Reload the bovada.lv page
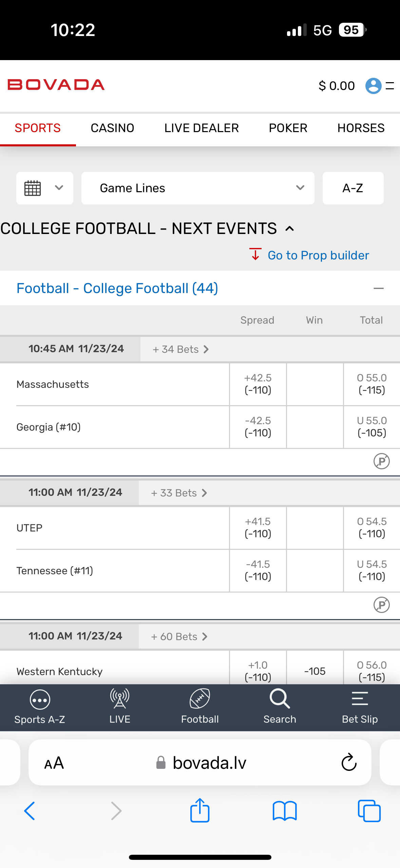This screenshot has height=868, width=400. (349, 763)
